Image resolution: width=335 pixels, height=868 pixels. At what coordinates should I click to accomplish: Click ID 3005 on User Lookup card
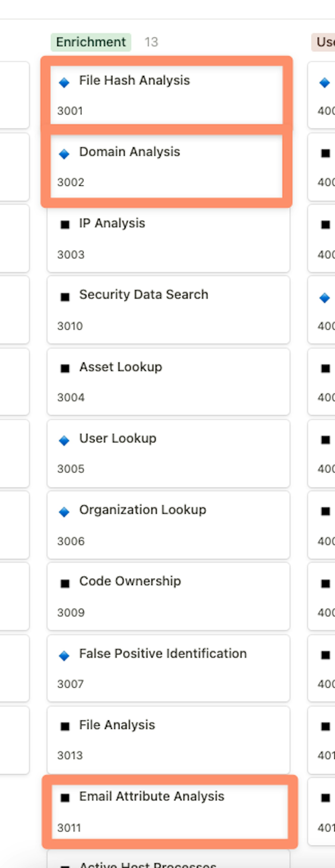[71, 469]
